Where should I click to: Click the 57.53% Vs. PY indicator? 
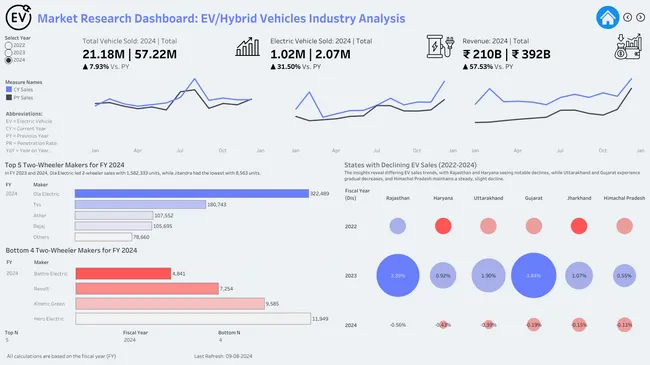(488, 66)
